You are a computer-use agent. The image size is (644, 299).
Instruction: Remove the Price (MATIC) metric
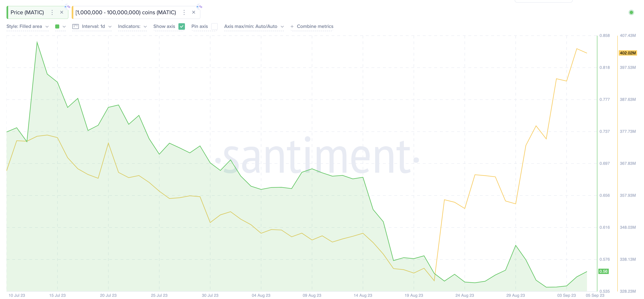(x=62, y=12)
